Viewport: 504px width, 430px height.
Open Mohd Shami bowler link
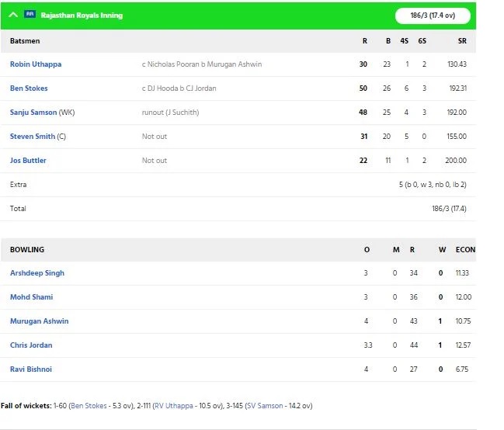point(32,297)
